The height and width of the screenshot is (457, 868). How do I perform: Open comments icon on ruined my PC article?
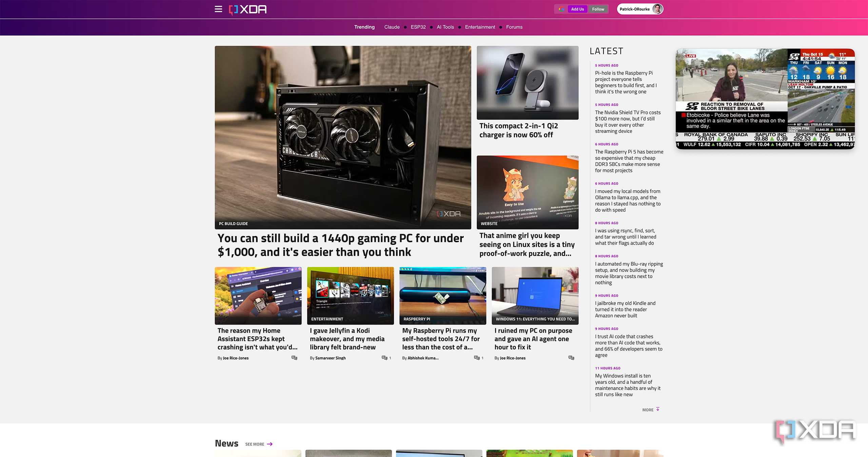coord(571,358)
